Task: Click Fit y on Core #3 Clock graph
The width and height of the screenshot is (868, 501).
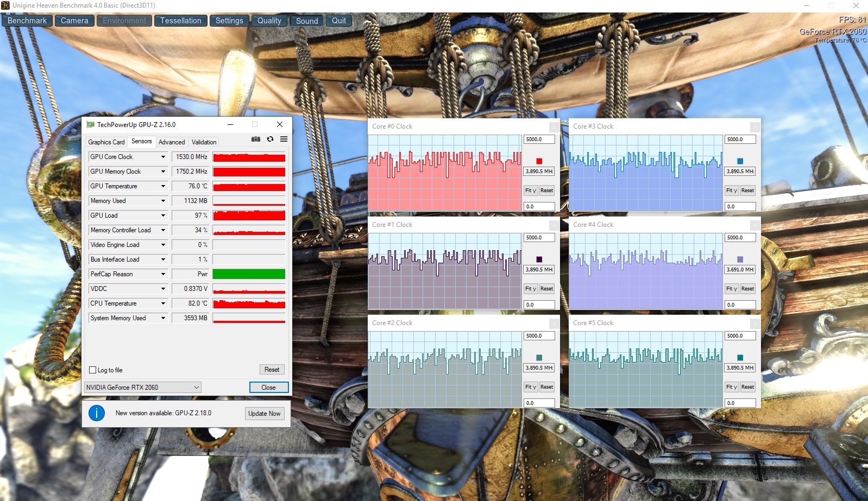Action: [732, 191]
